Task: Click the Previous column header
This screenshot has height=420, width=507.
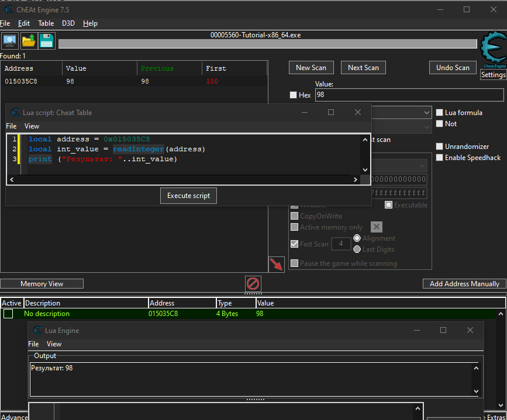Action: tap(170, 68)
